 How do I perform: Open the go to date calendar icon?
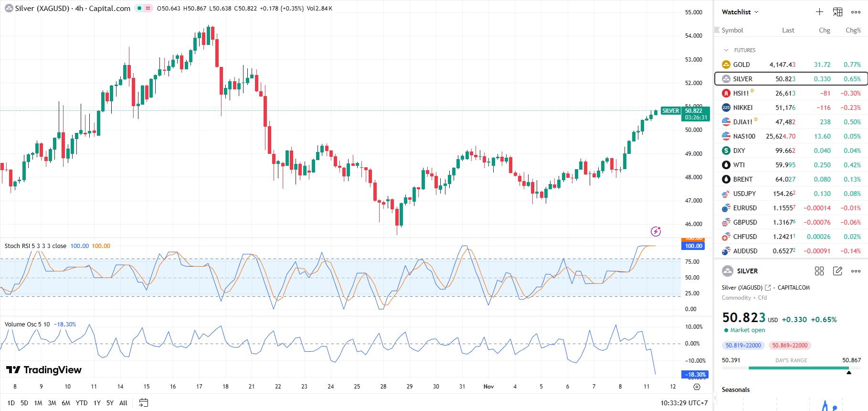click(x=143, y=403)
